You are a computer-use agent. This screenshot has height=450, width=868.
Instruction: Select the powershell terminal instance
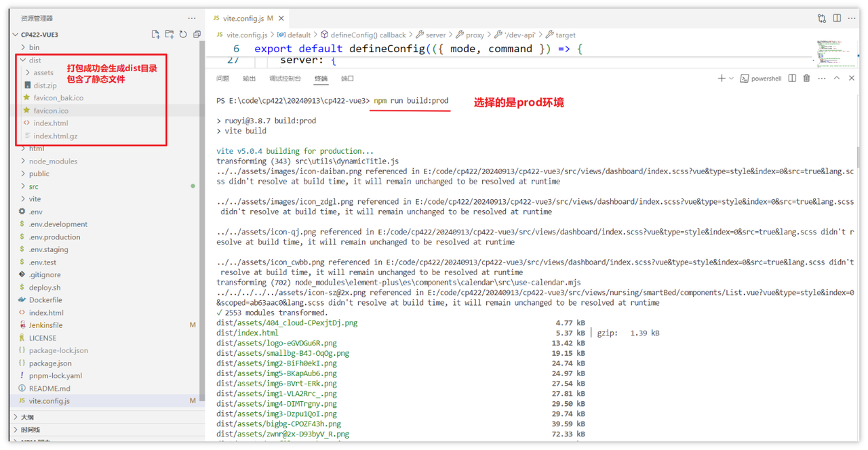761,79
